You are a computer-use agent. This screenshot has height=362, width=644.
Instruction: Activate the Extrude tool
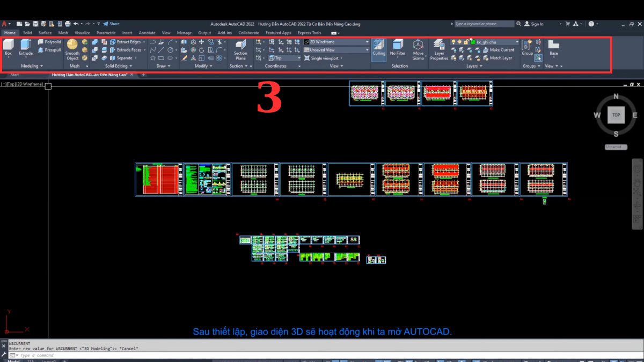25,48
